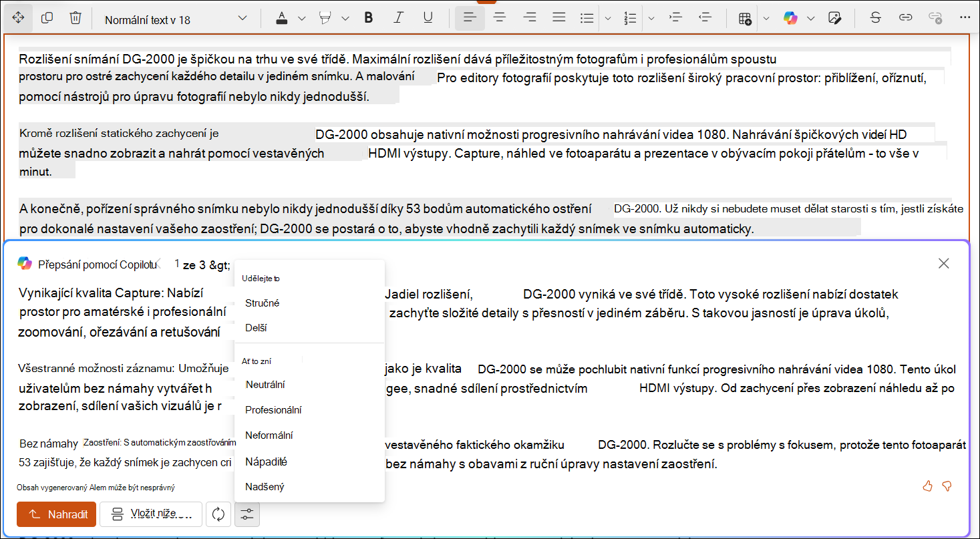Click the Copilot logo in the rewrite panel
This screenshot has width=980, height=539.
coord(25,263)
